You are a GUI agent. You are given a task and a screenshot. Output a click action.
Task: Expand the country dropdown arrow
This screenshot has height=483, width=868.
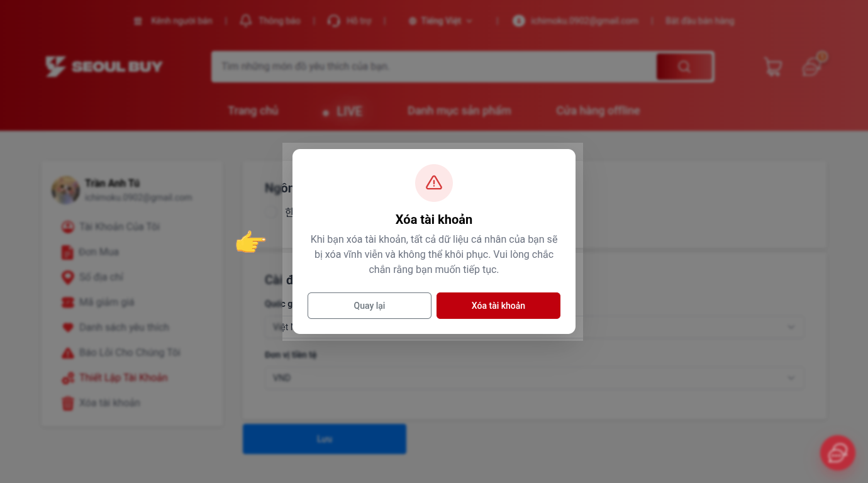(791, 327)
